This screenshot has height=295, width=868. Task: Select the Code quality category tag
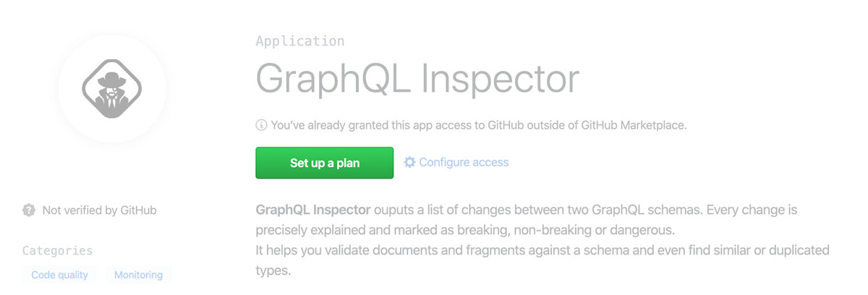click(x=59, y=275)
